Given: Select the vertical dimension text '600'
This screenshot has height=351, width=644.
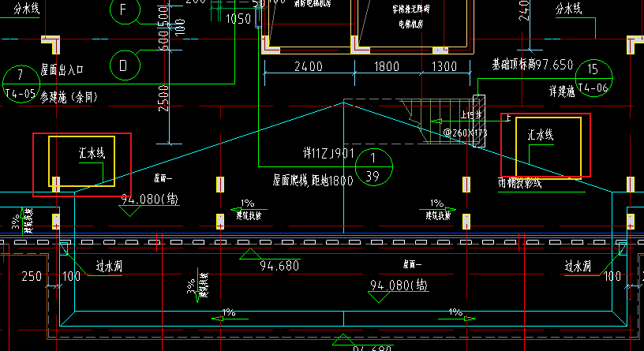Looking at the screenshot, I should [163, 41].
